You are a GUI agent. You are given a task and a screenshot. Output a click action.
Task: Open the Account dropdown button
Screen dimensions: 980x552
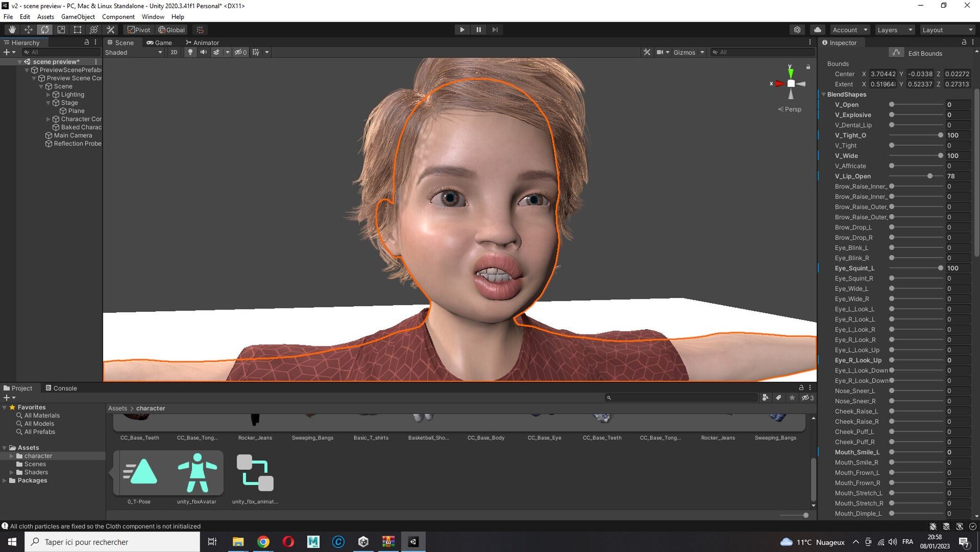tap(848, 30)
